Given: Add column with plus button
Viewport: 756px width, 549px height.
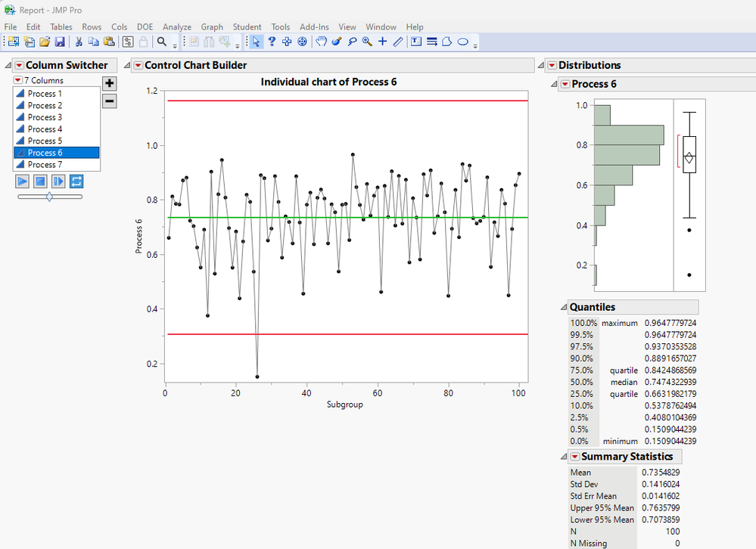Looking at the screenshot, I should pos(110,83).
